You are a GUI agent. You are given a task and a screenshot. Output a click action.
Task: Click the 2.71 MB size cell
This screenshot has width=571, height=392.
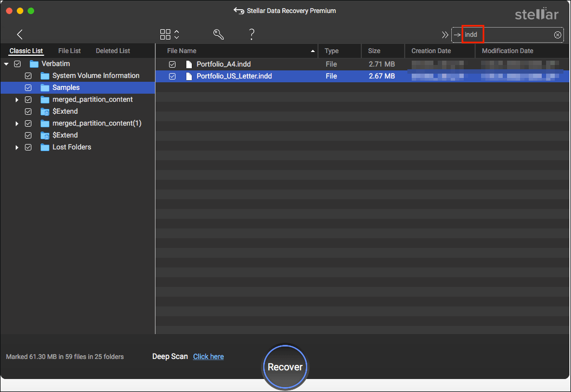[381, 64]
